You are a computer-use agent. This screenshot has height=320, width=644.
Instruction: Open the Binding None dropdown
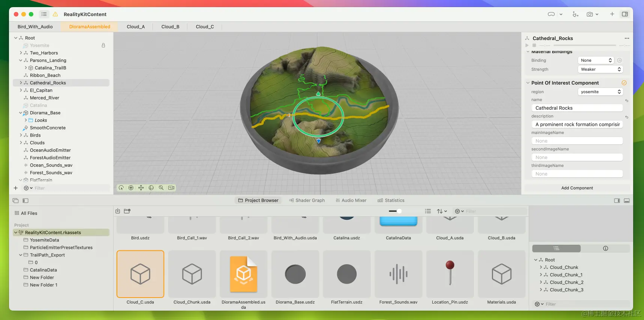tap(596, 60)
